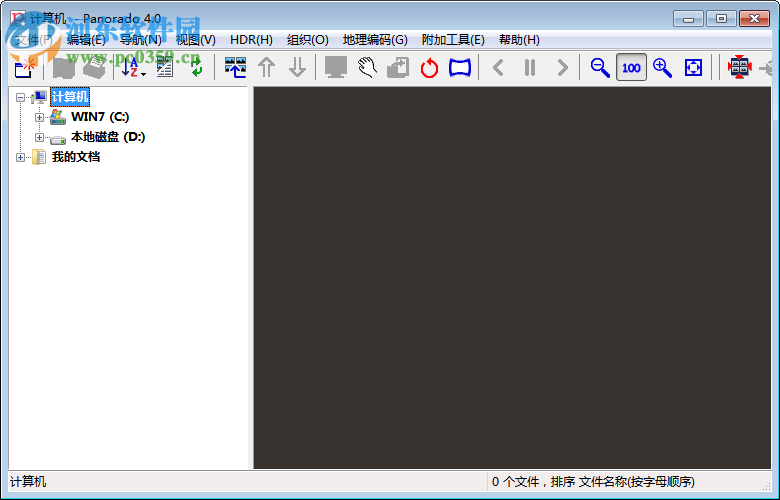Expand the WIN7 (C:) drive node
780x500 pixels.
pos(39,117)
